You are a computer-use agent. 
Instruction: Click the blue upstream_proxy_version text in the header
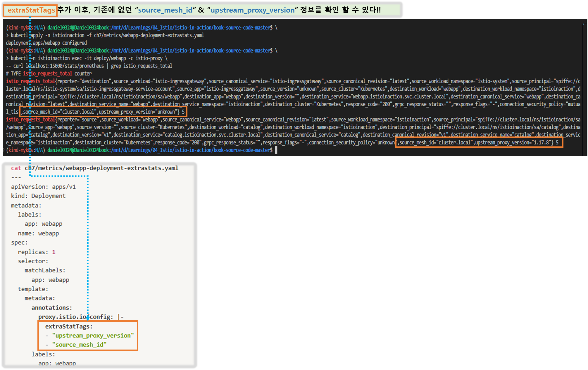[x=252, y=10]
